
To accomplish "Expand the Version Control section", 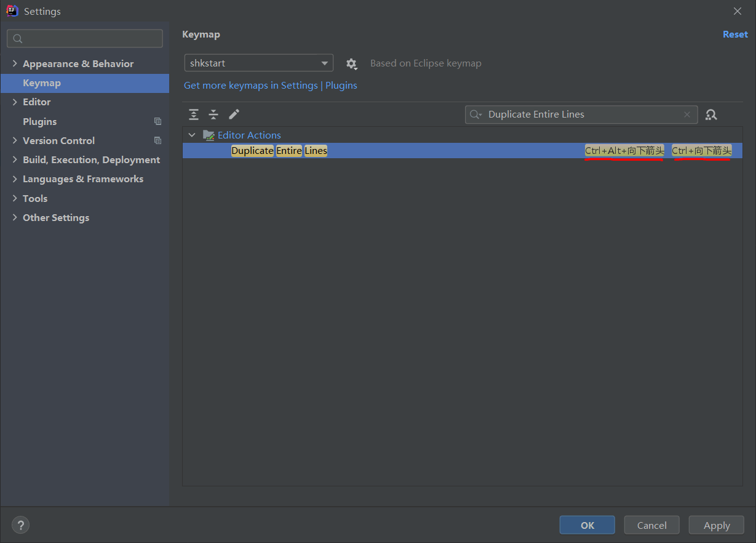I will click(15, 141).
